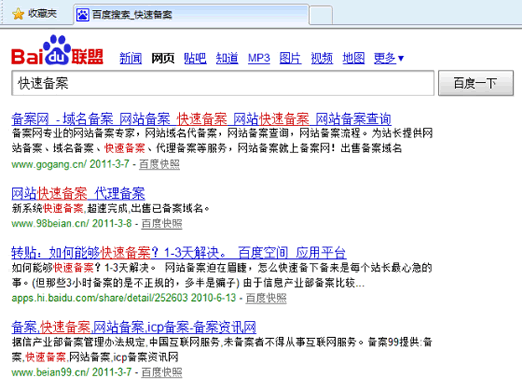Screen dimensions: 522x392
Task: Click snippet text 新系统快速备案,超速完成
Action: pyautogui.click(x=70, y=209)
